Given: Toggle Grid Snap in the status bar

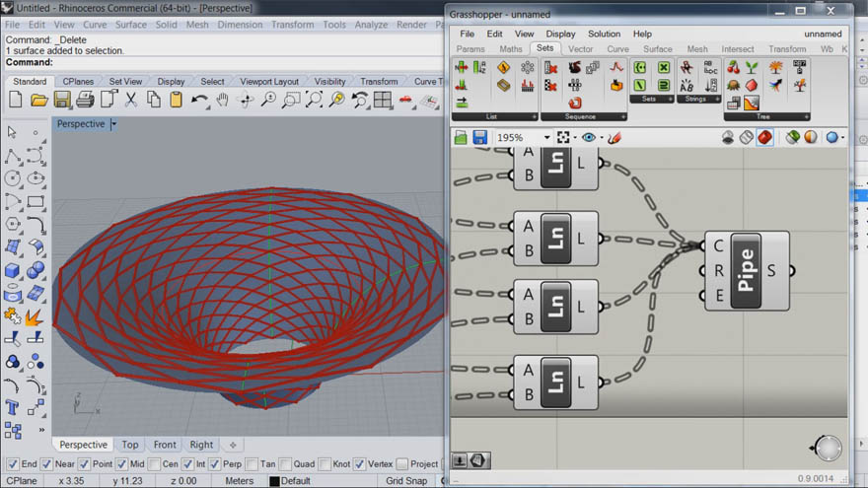Looking at the screenshot, I should 405,481.
